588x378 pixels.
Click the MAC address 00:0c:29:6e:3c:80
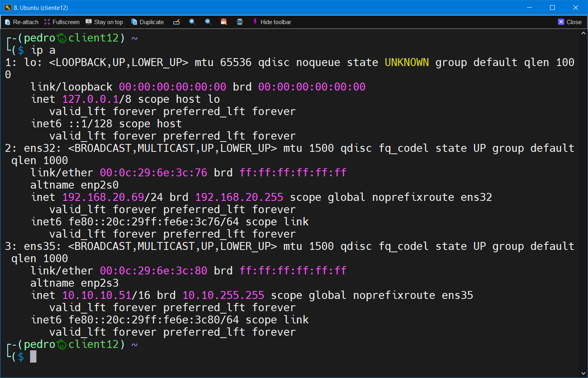pyautogui.click(x=154, y=271)
